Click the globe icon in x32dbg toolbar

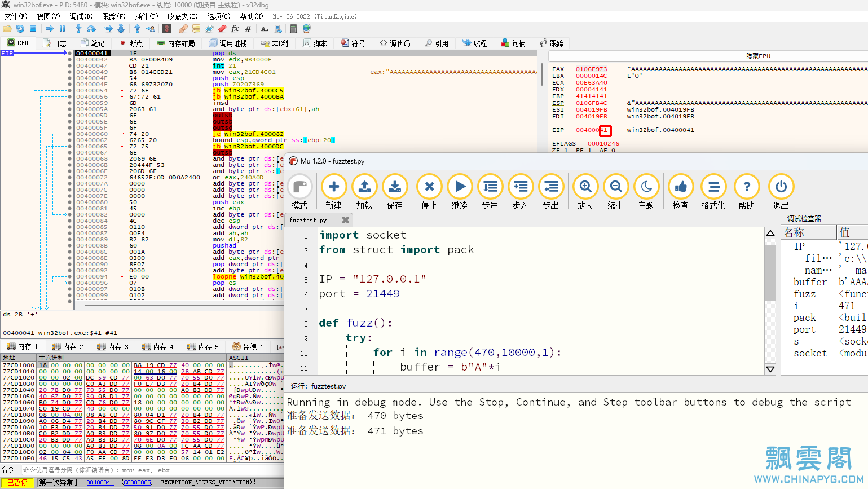click(306, 28)
